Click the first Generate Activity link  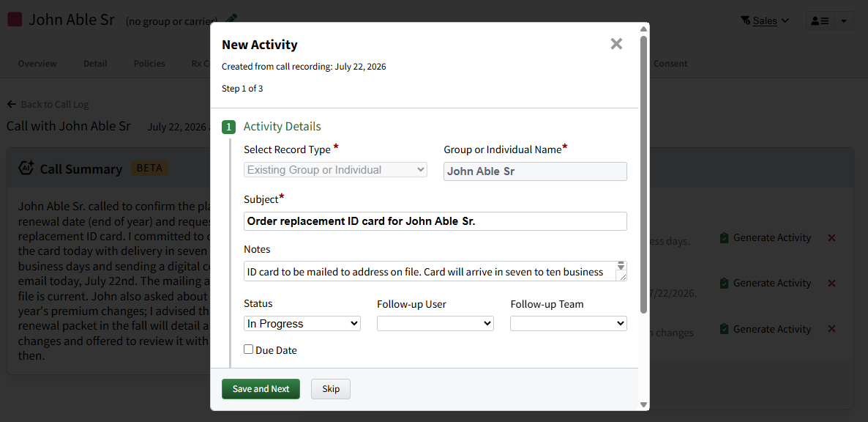765,237
